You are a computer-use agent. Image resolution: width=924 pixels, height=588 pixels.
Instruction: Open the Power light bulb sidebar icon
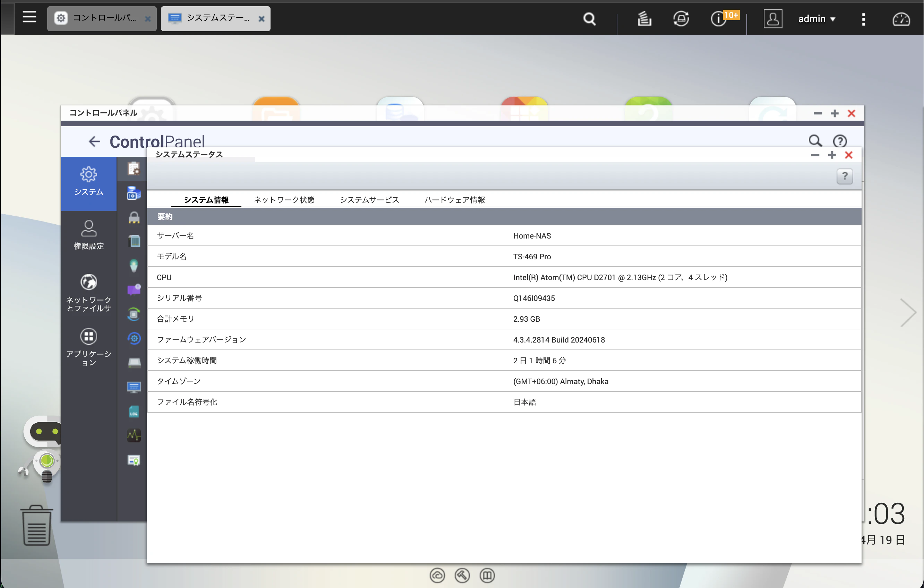[x=134, y=266]
